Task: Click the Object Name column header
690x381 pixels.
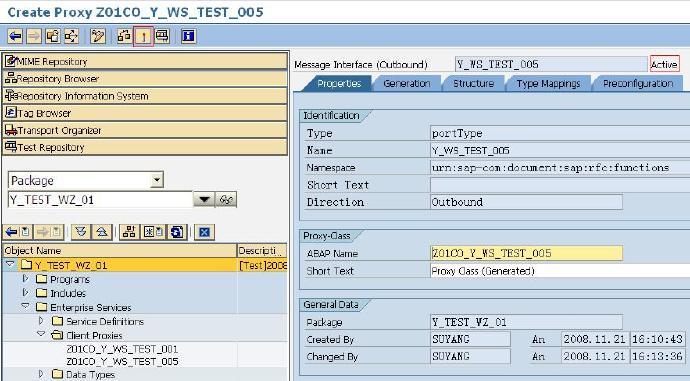Action: tap(120, 251)
